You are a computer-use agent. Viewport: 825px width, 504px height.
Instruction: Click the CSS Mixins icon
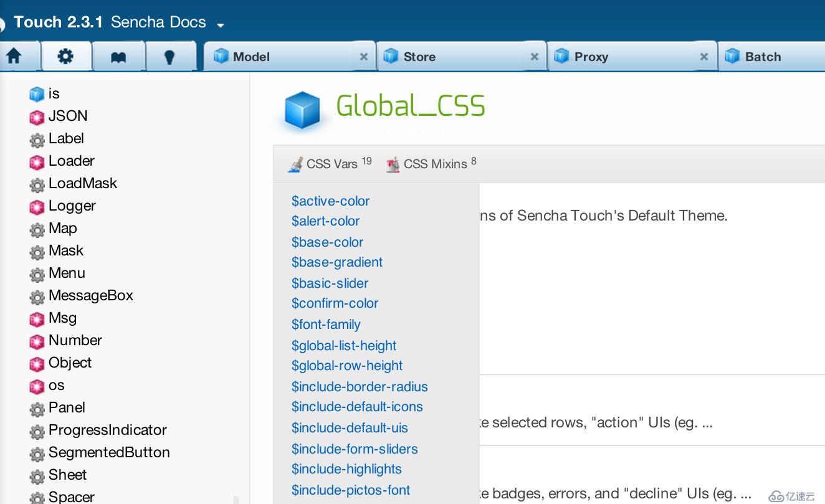click(393, 164)
